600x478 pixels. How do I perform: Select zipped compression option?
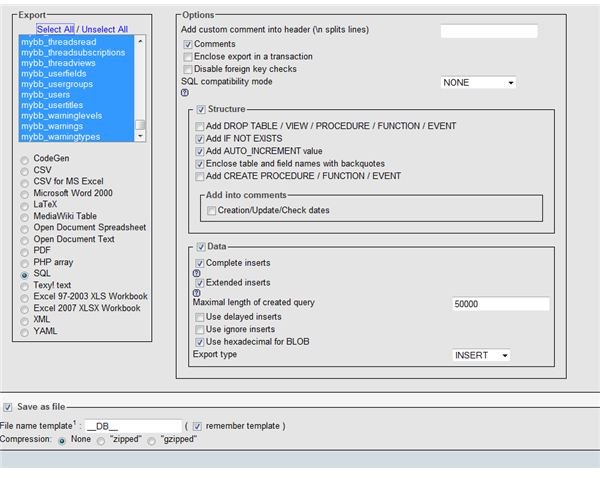click(x=101, y=441)
